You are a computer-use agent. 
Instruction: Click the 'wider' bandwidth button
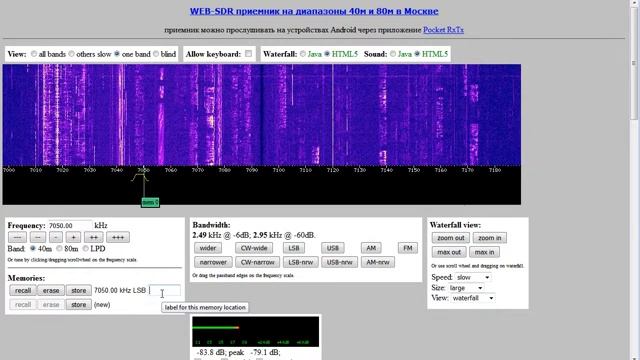208,248
